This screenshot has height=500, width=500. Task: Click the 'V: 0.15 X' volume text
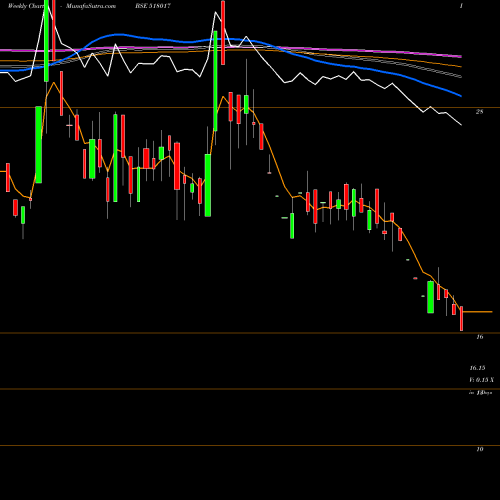pyautogui.click(x=482, y=380)
